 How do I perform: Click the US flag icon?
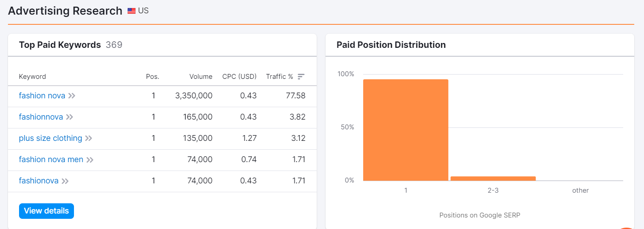tap(132, 11)
